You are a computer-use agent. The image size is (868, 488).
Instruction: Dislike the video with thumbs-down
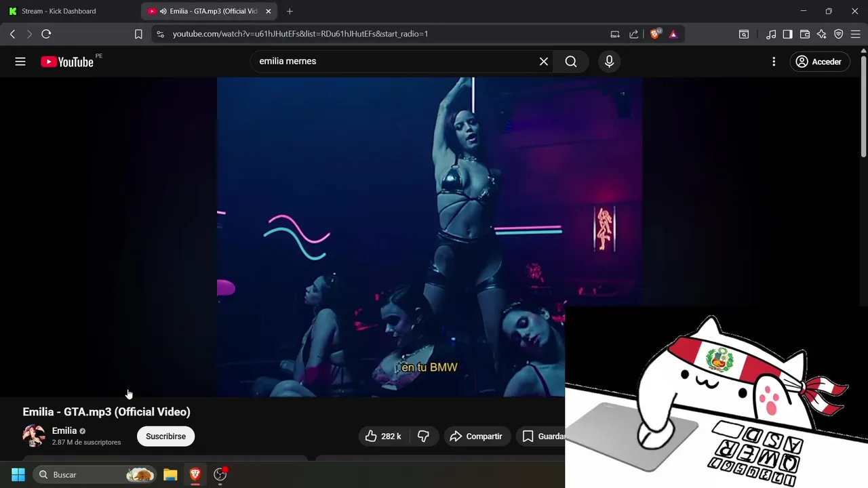pyautogui.click(x=424, y=436)
